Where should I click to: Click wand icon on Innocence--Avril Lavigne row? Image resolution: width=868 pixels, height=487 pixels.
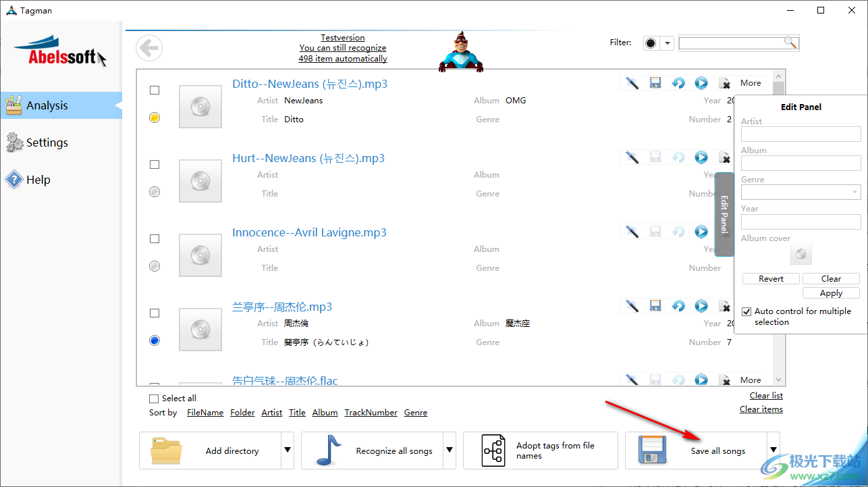[x=632, y=232]
